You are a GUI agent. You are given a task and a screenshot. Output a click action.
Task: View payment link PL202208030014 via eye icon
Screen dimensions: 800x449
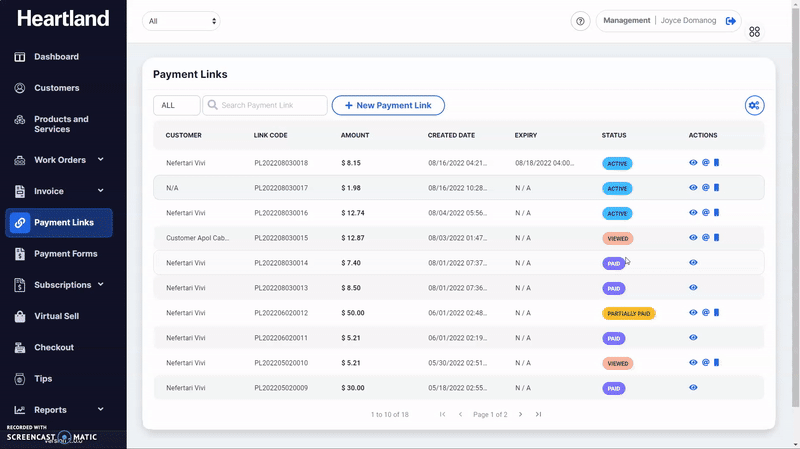click(693, 263)
